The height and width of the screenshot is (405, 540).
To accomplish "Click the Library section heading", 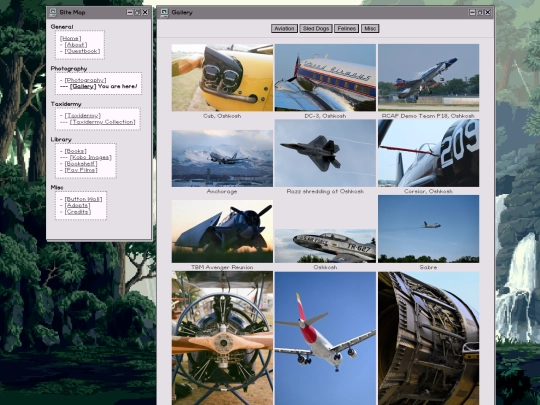I will 61,139.
